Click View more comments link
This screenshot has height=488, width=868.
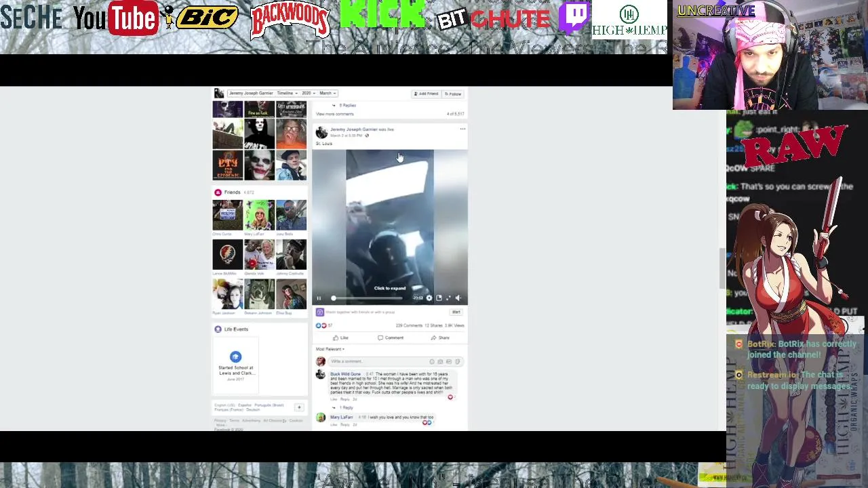coord(334,114)
